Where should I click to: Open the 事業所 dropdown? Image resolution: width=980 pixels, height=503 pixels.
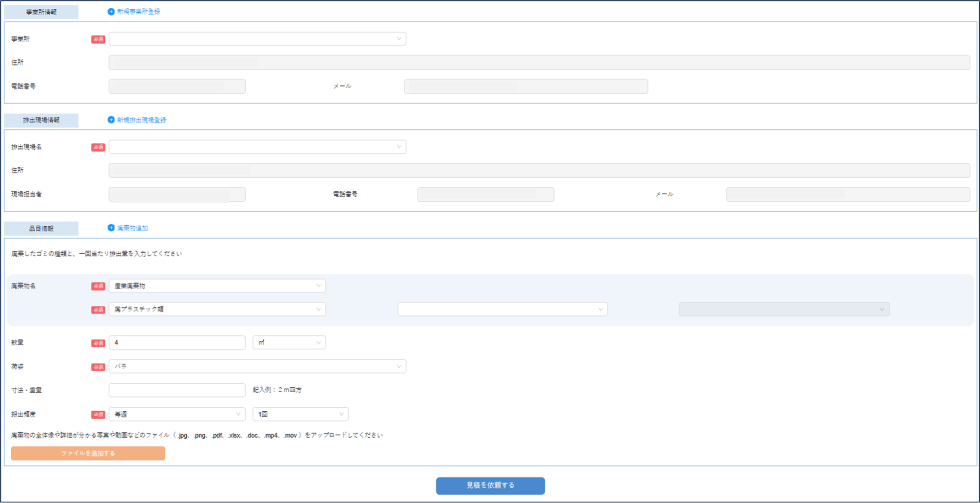point(257,39)
